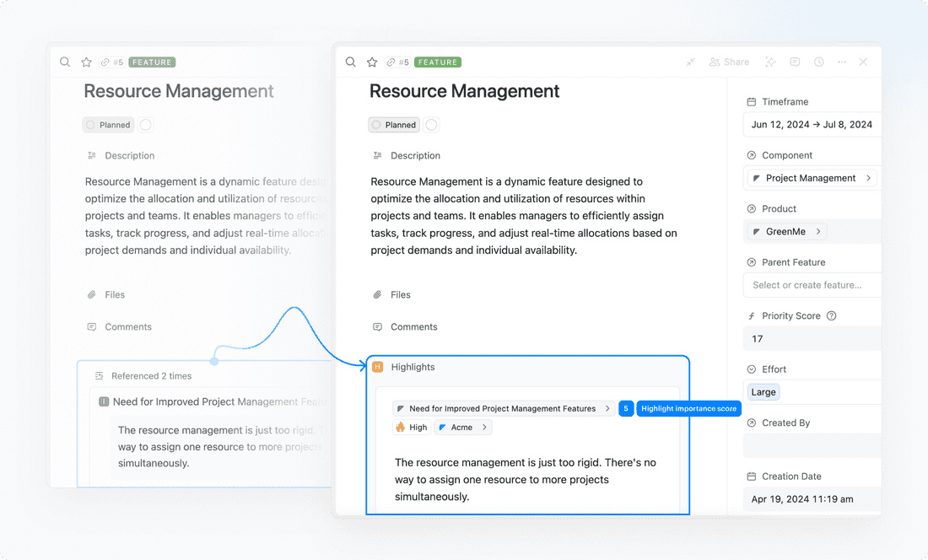Open the Large effort dropdown
928x560 pixels.
tap(763, 392)
